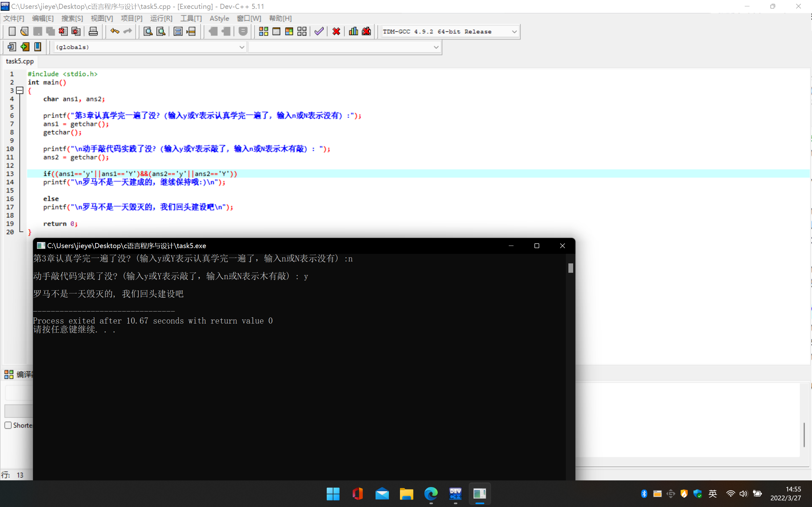Click the purple Syntax Check checkmark icon
The height and width of the screenshot is (507, 812).
[x=319, y=31]
